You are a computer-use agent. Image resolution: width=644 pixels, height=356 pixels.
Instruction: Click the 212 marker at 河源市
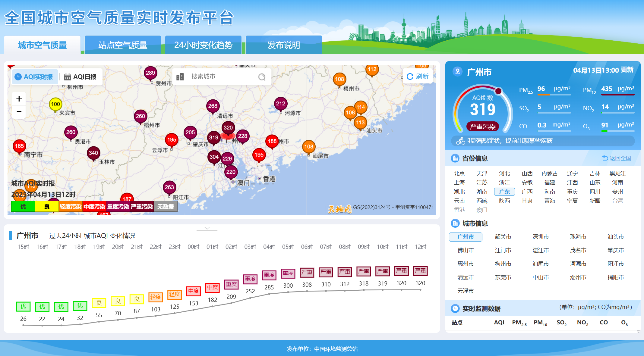[281, 104]
